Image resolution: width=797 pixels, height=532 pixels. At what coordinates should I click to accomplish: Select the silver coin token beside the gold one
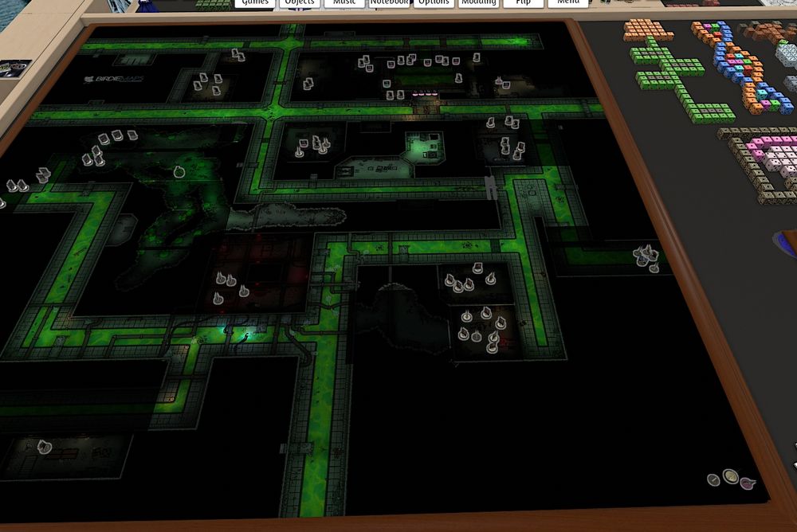[713, 479]
